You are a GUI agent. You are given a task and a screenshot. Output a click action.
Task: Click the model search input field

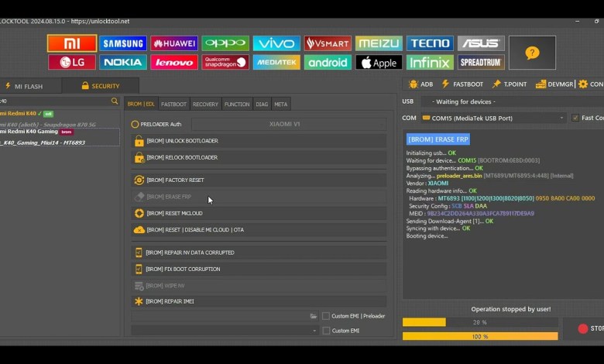55,101
